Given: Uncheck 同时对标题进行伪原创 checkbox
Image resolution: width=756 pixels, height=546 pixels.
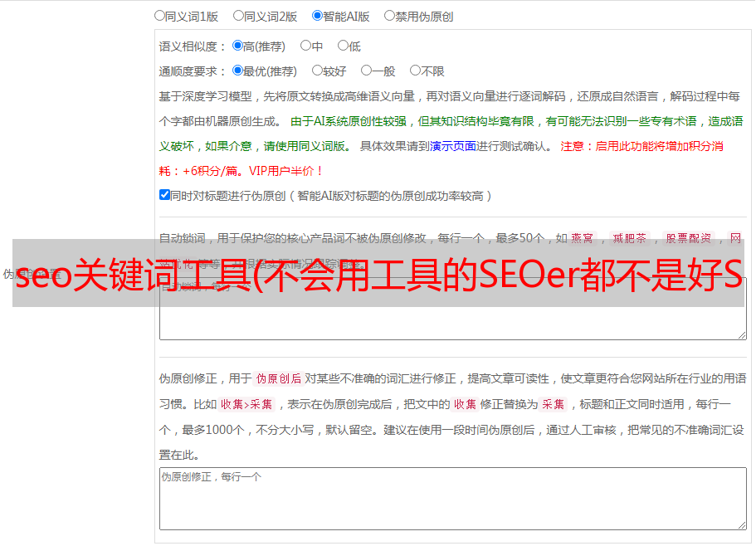Looking at the screenshot, I should [x=164, y=195].
